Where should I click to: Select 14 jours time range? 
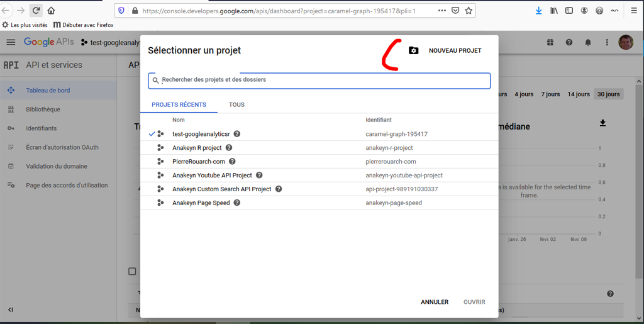(579, 94)
